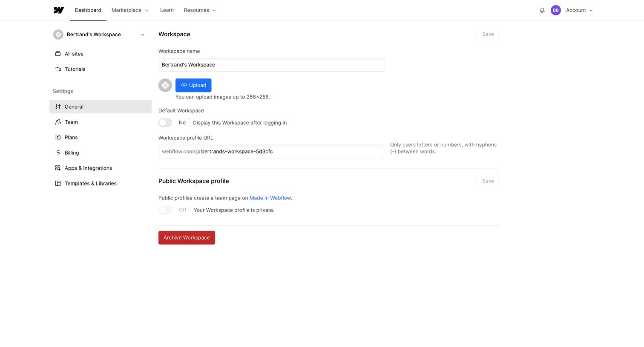
Task: Select General in Settings sidebar
Action: [101, 107]
